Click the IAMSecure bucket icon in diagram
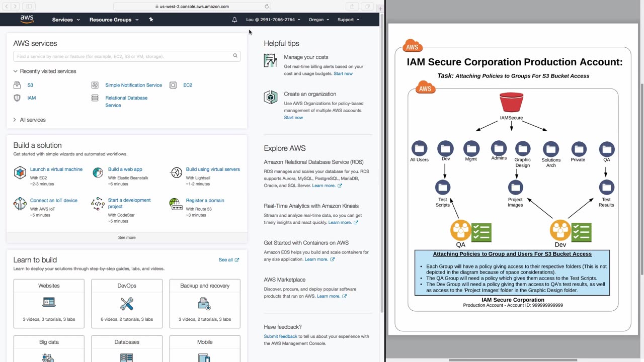This screenshot has width=644, height=362. 511,103
